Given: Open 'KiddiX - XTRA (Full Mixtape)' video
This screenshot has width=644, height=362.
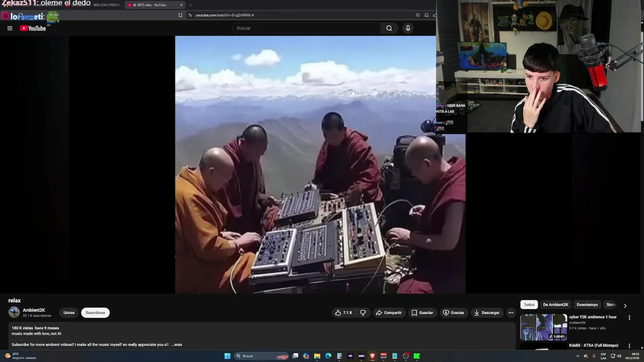Looking at the screenshot, I should point(594,345).
